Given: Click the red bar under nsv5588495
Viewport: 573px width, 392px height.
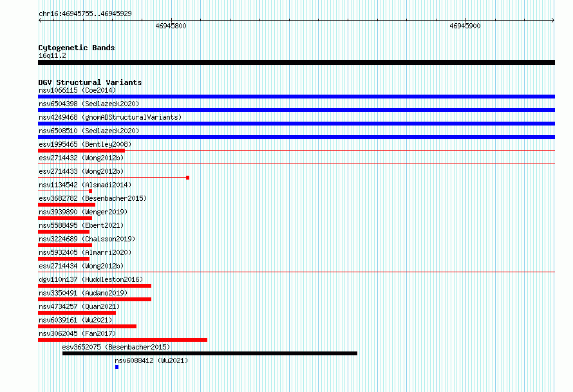Looking at the screenshot, I should point(64,232).
